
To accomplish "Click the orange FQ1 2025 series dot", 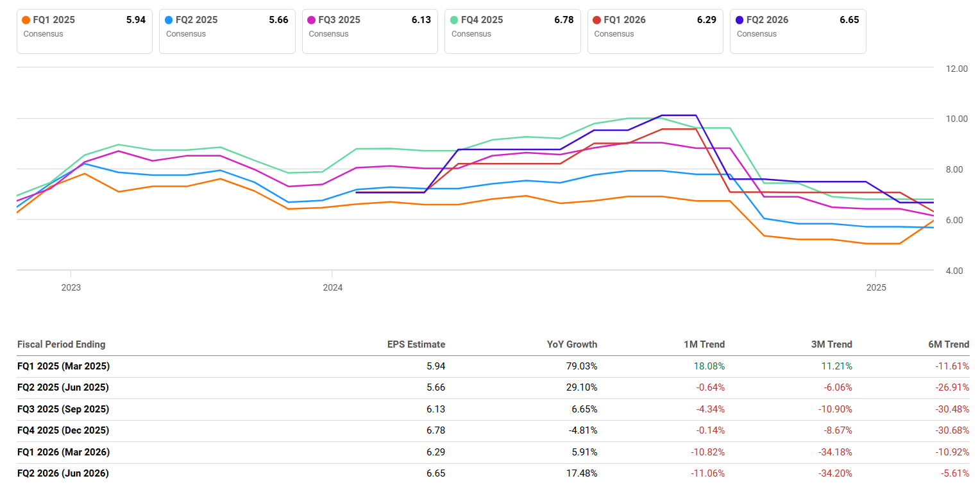I will pyautogui.click(x=25, y=20).
